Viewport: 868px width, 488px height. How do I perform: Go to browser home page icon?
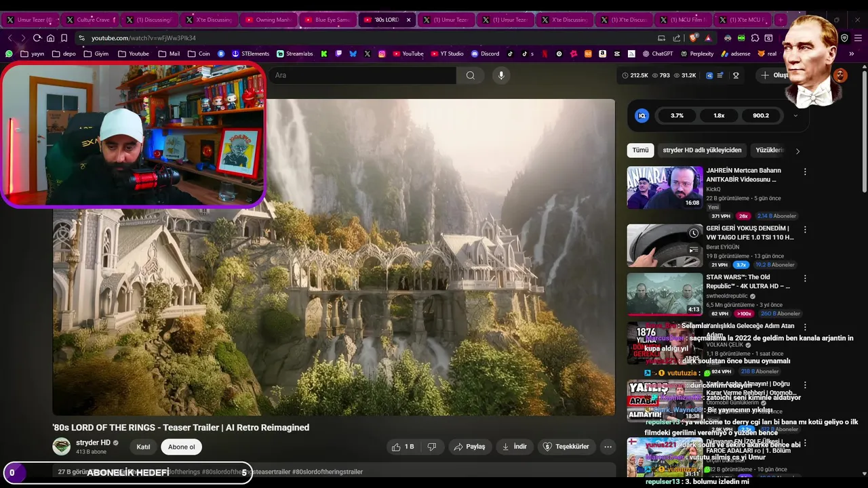[50, 38]
